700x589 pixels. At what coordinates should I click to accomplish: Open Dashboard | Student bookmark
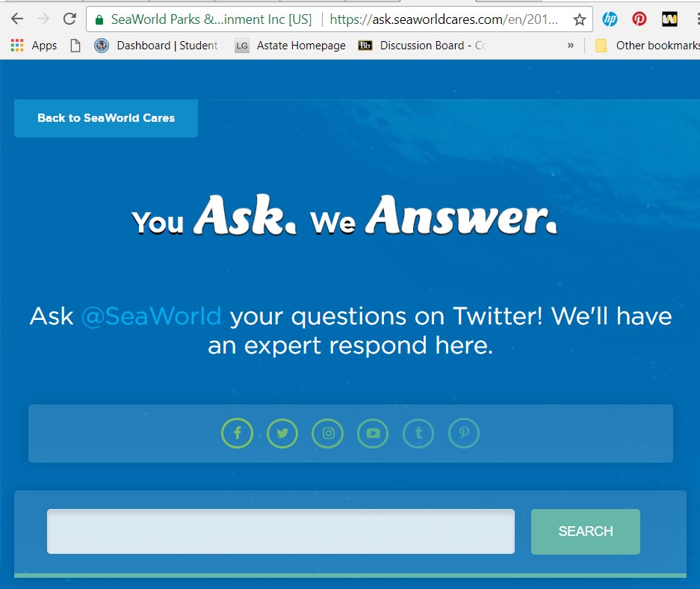tap(156, 45)
